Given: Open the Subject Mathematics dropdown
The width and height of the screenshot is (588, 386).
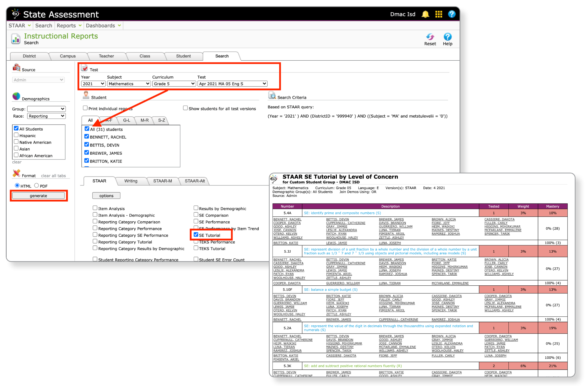Looking at the screenshot, I should 129,84.
